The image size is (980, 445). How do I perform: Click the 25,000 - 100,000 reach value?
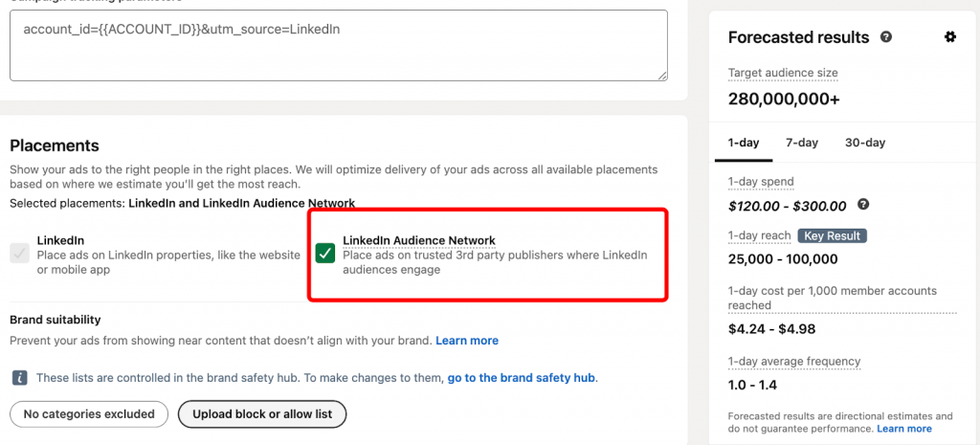[x=783, y=258]
